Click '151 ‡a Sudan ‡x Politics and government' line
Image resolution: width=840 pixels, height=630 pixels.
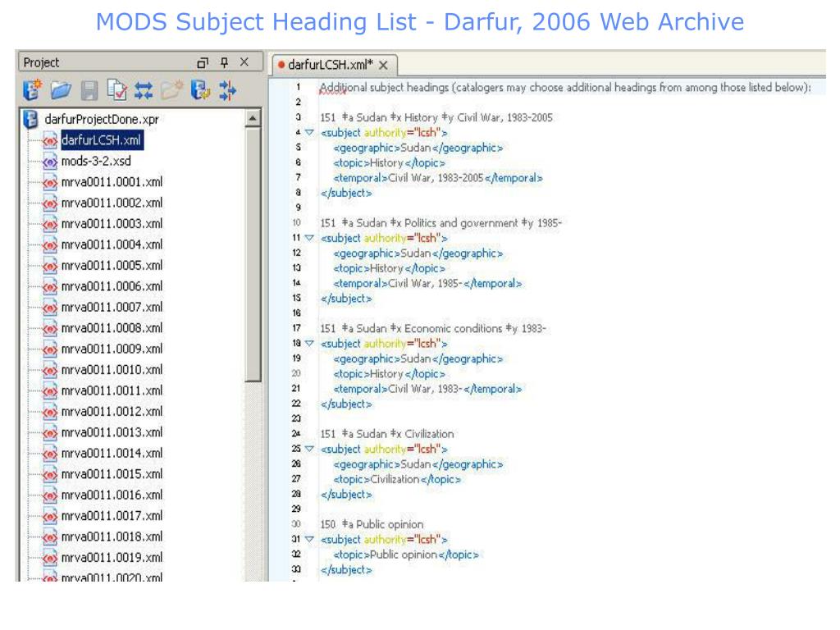coord(441,223)
